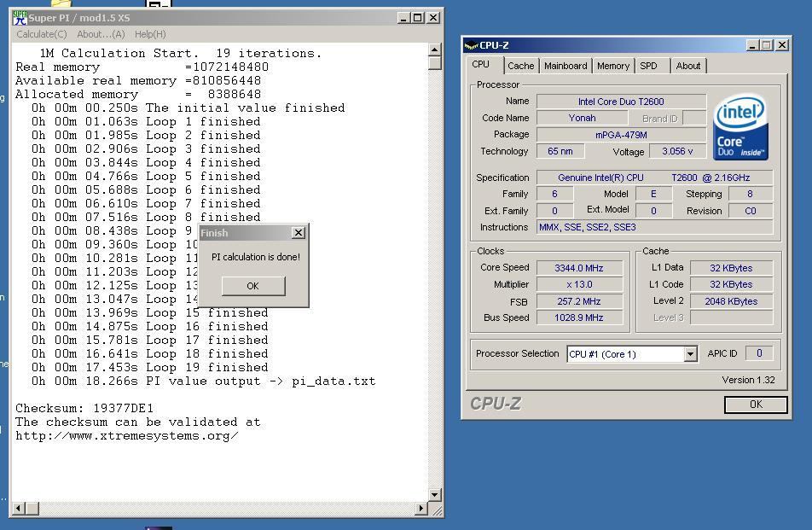Click the Level 2 value 2048 KBytes
This screenshot has height=530, width=812.
point(731,301)
